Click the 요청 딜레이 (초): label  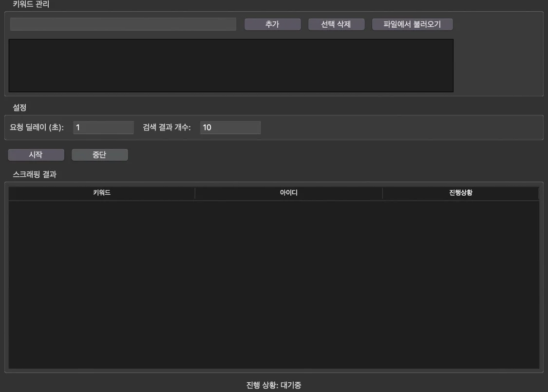coord(37,128)
